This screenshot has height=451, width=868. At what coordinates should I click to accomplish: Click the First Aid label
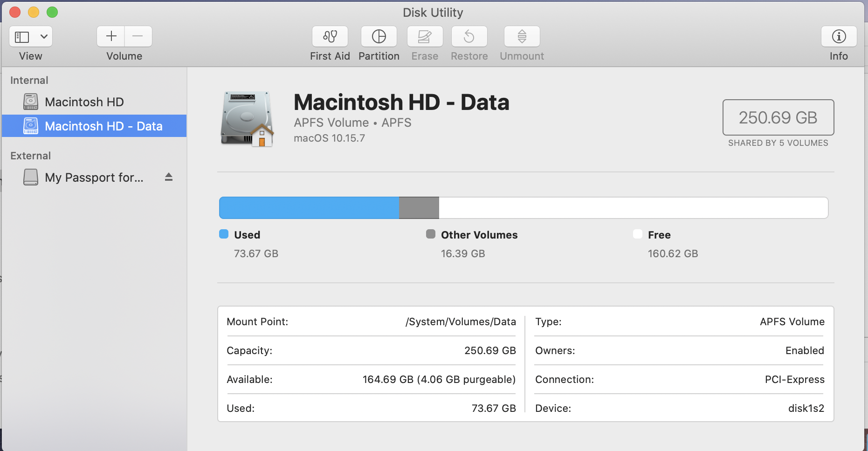[330, 56]
